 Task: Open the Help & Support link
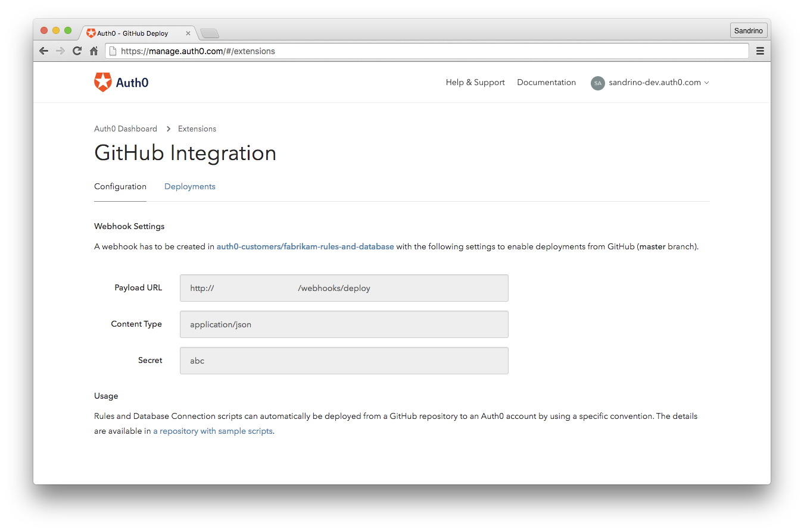[475, 82]
